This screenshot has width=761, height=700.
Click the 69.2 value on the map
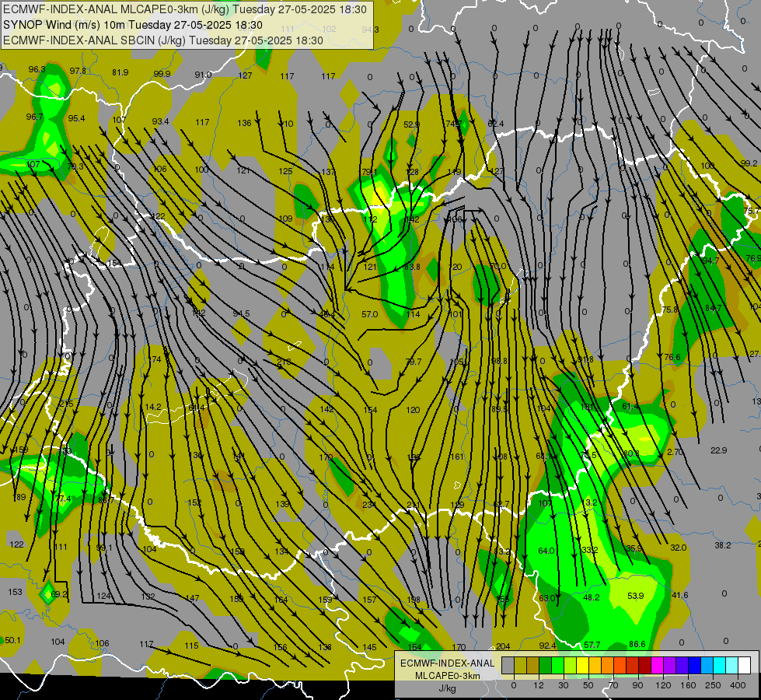coord(59,594)
